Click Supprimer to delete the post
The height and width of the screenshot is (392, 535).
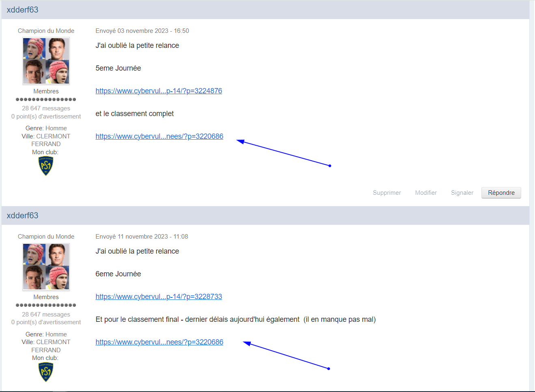(387, 193)
